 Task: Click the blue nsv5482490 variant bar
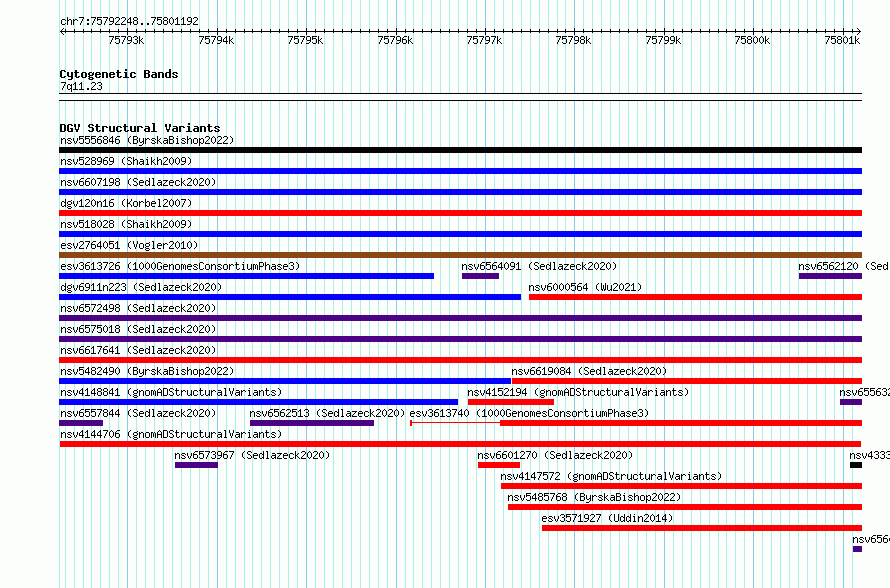click(285, 381)
